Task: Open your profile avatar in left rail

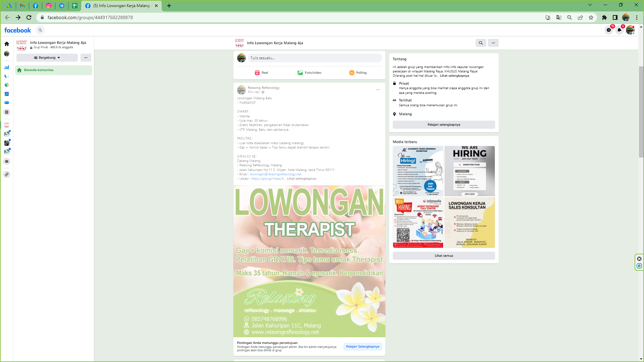Action: click(7, 54)
